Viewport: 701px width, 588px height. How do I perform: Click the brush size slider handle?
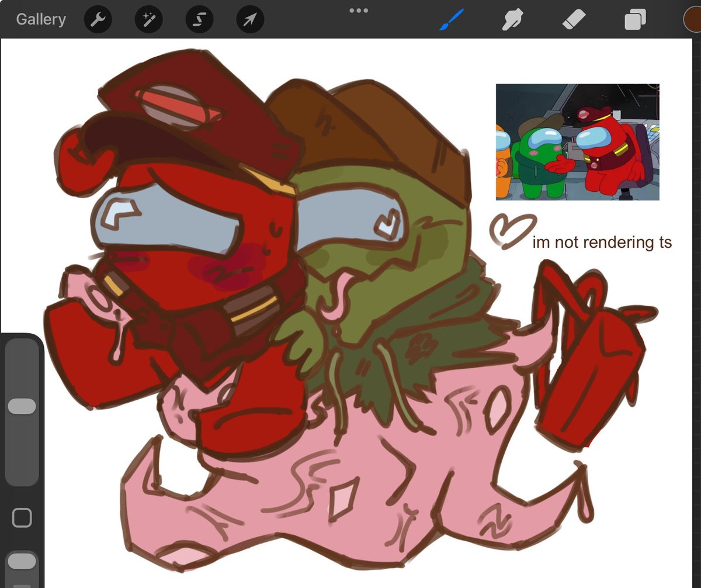tap(22, 407)
